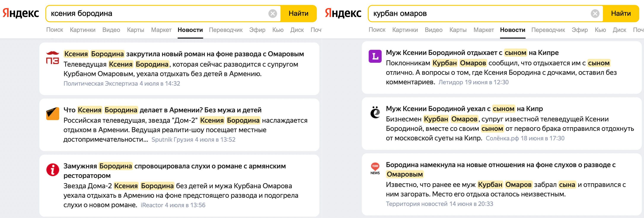Switch to Картинки tab in right window
This screenshot has width=644, height=218.
point(405,30)
